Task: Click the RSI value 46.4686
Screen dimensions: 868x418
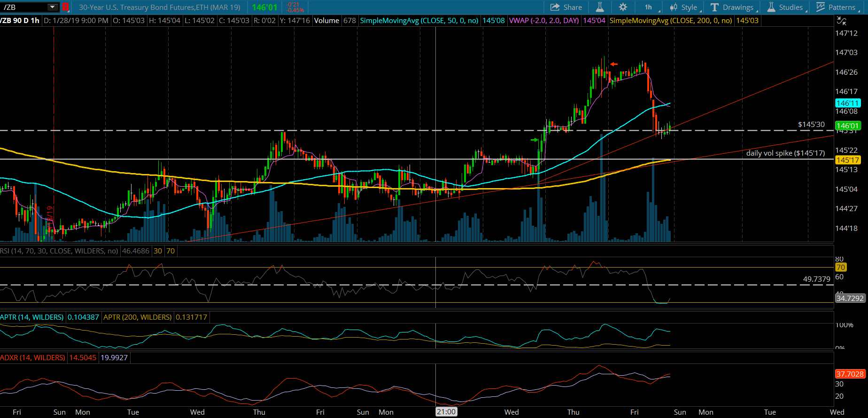Action: click(x=136, y=251)
